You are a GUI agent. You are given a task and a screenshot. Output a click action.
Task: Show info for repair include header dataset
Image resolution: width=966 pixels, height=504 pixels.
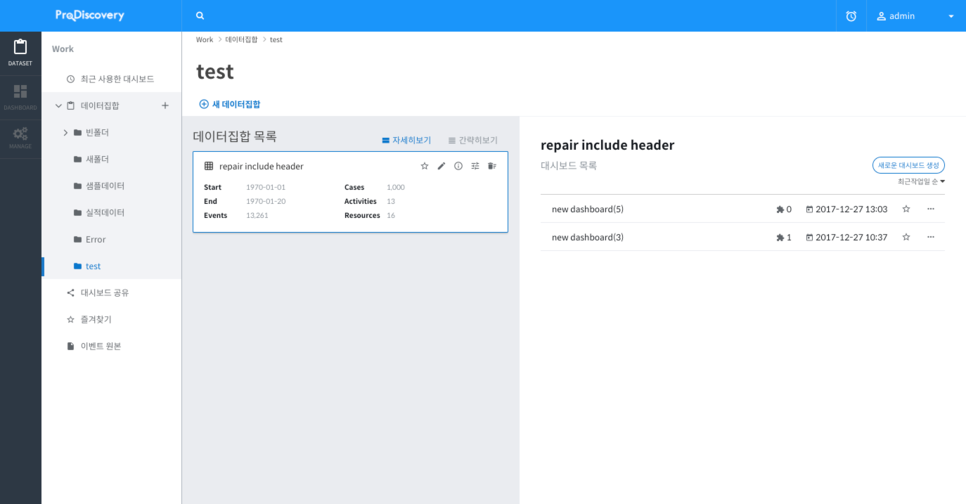[x=458, y=166]
